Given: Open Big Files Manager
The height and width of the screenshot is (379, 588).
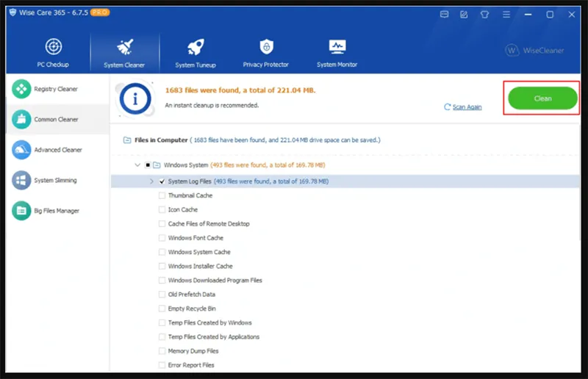Looking at the screenshot, I should coord(57,211).
